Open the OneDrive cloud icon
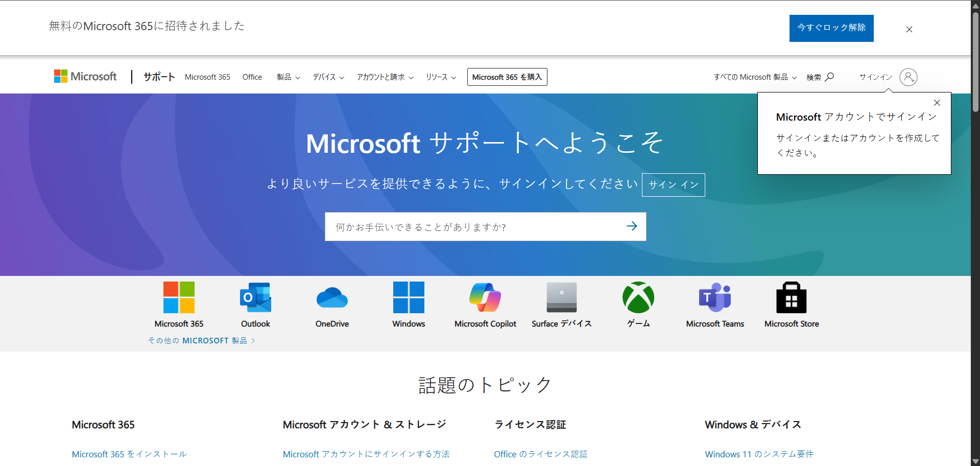 (x=332, y=297)
